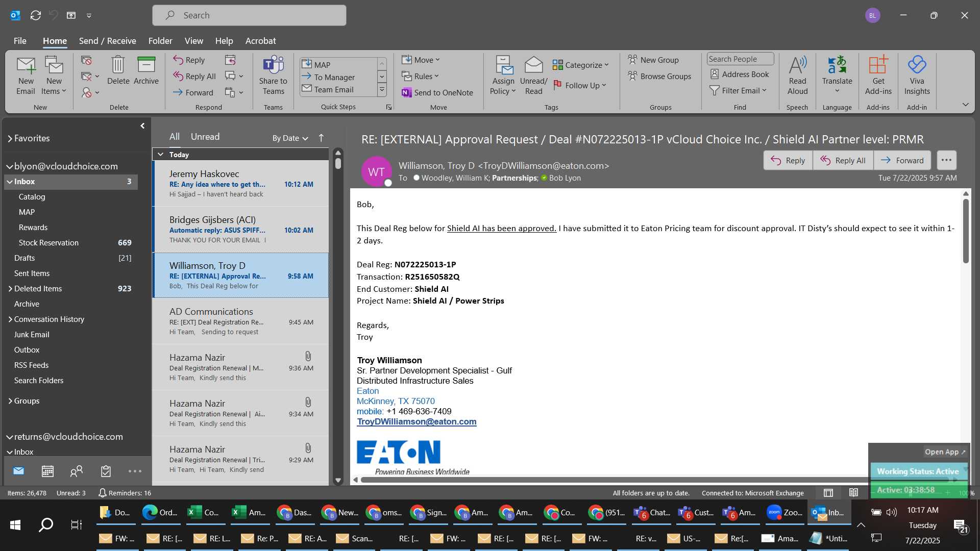Click the Send/Receive sync icon in title bar
Viewport: 980px width, 551px height.
tap(36, 15)
